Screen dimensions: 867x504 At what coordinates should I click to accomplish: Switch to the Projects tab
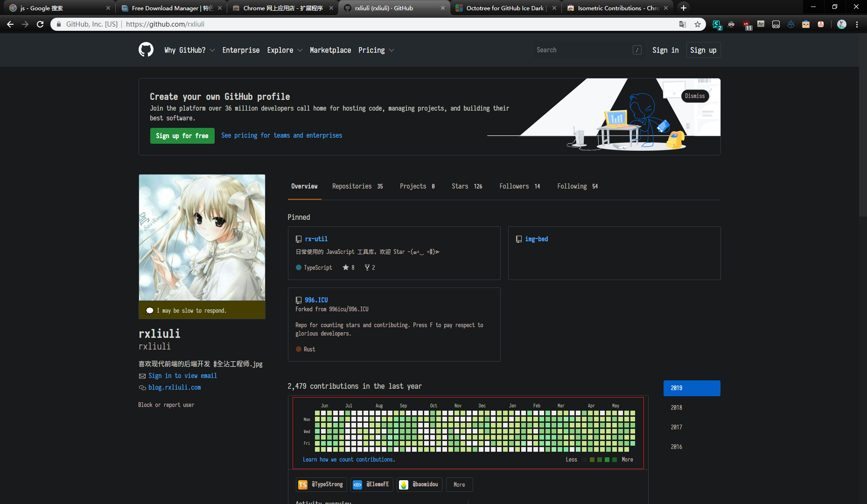[x=417, y=186]
